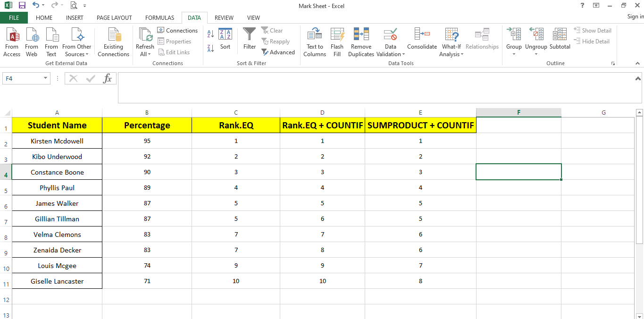This screenshot has height=319, width=644.
Task: Select the cell containing Kirsten Mcdowell
Action: click(57, 141)
